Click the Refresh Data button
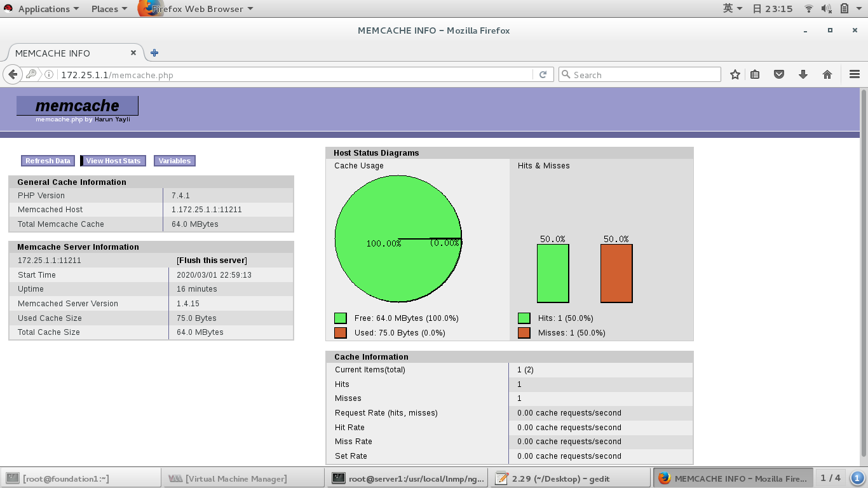Image resolution: width=868 pixels, height=488 pixels. 48,161
